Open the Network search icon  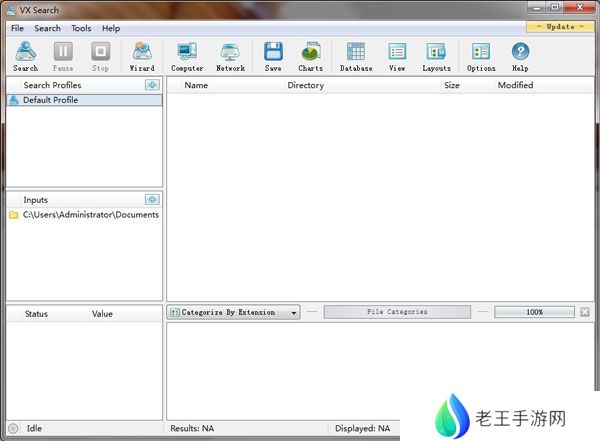[230, 57]
